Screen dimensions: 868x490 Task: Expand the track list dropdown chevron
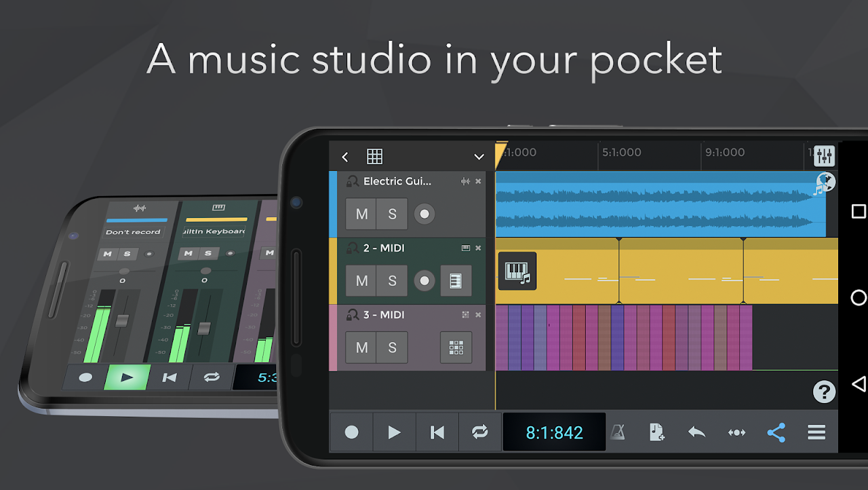pos(479,156)
